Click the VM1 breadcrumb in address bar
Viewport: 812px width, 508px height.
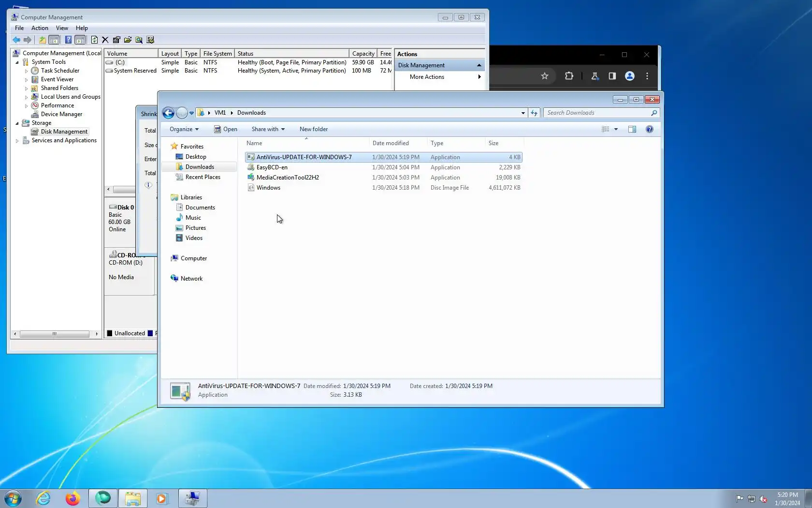tap(220, 113)
